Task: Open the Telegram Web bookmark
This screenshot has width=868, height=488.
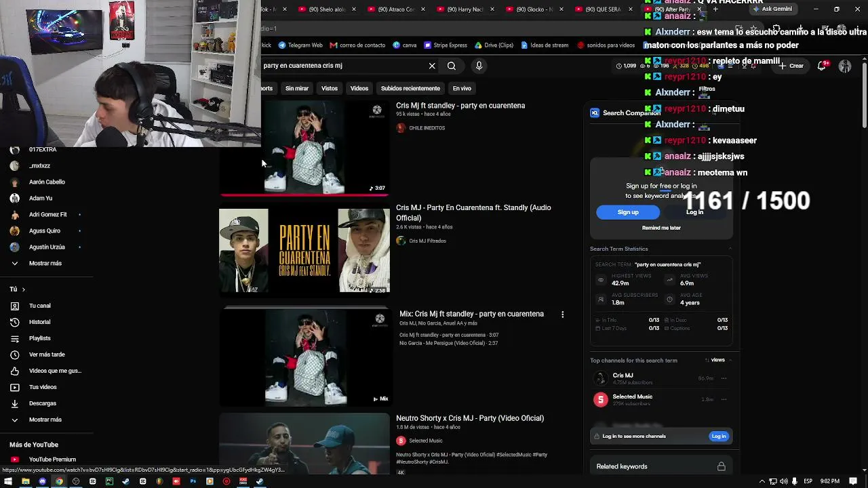Action: (300, 45)
